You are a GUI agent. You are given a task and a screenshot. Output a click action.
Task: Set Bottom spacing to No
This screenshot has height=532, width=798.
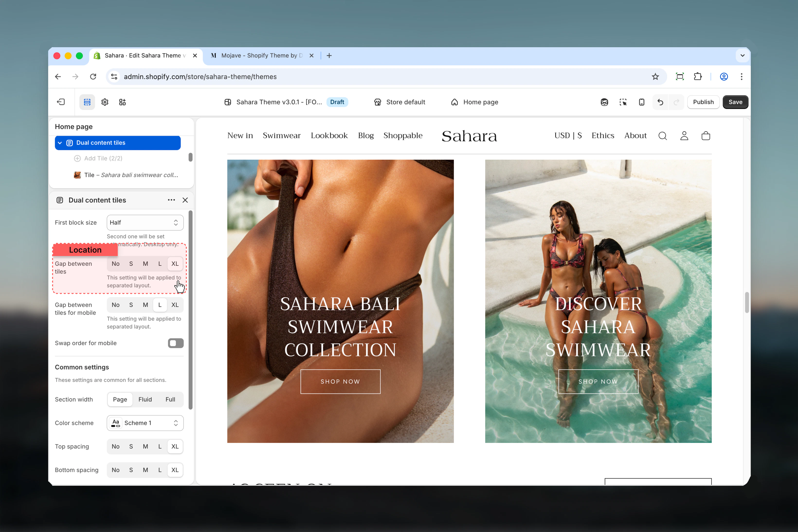[116, 470]
